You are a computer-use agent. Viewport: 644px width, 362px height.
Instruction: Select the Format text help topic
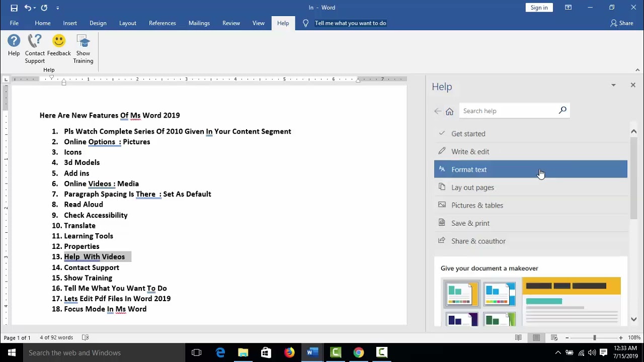pos(531,169)
